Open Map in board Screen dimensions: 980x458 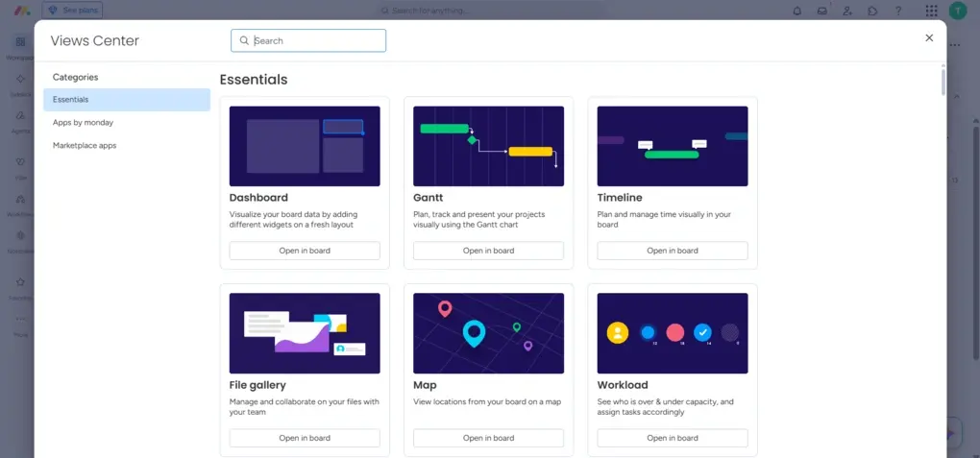(x=488, y=438)
